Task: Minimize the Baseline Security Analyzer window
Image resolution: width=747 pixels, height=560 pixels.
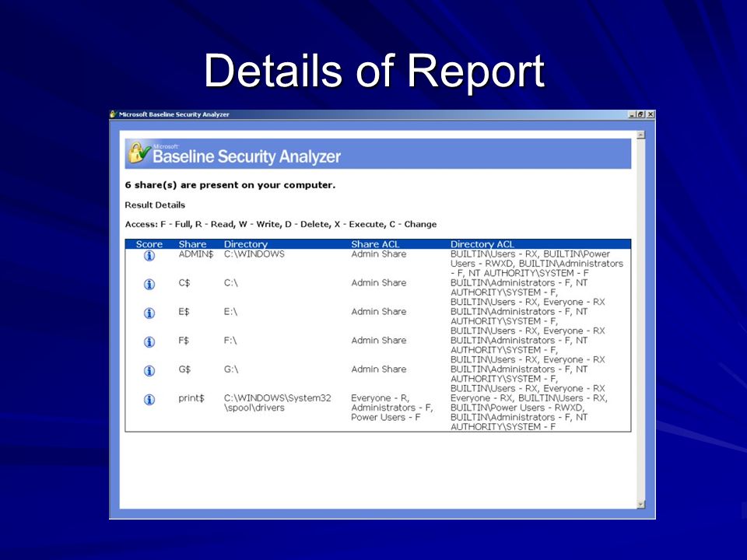Action: [632, 115]
